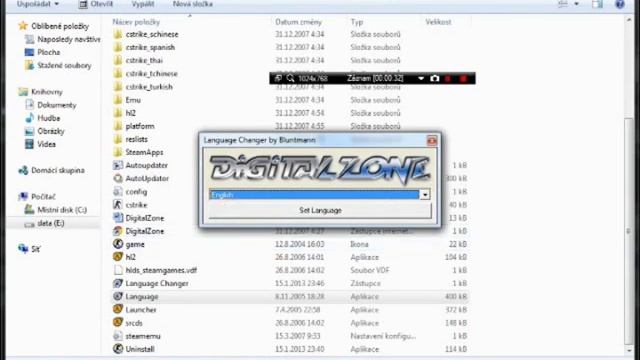The height and width of the screenshot is (360, 640).
Task: Select the AutoUpdater application icon
Action: coord(118,178)
